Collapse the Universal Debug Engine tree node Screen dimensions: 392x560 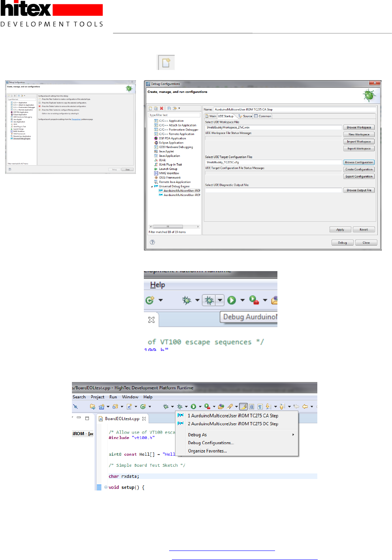point(152,187)
